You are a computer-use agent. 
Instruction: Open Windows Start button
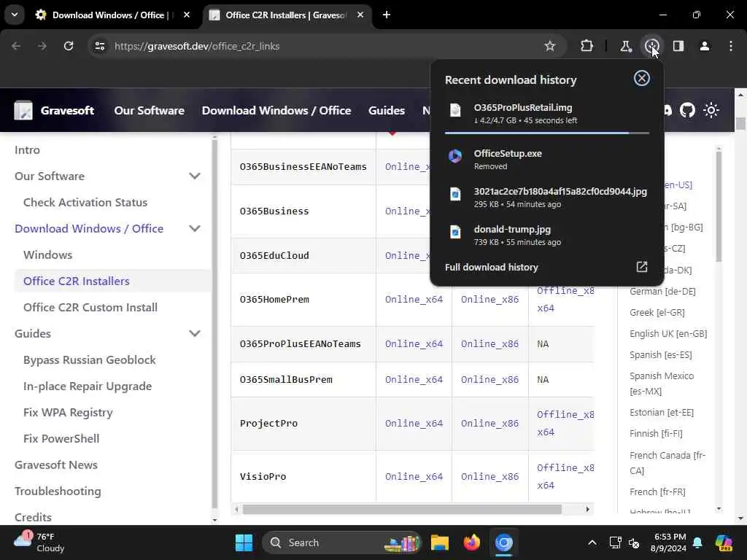pyautogui.click(x=244, y=542)
